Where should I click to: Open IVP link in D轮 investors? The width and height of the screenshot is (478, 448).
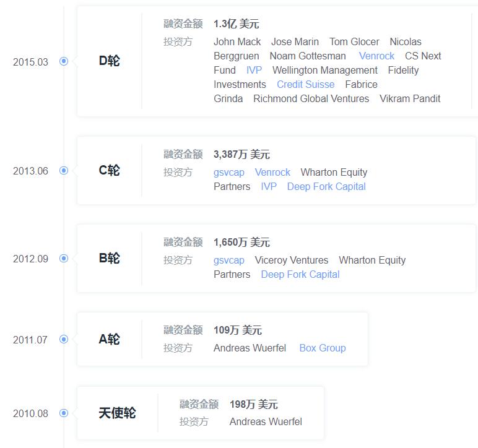pos(254,70)
